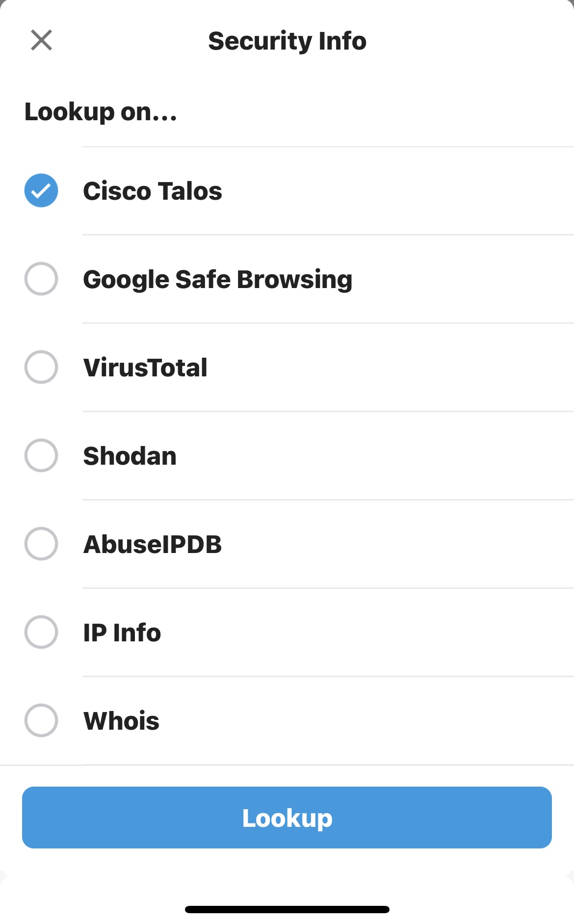Image resolution: width=574 pixels, height=924 pixels.
Task: Click the IP Info label text
Action: [122, 633]
